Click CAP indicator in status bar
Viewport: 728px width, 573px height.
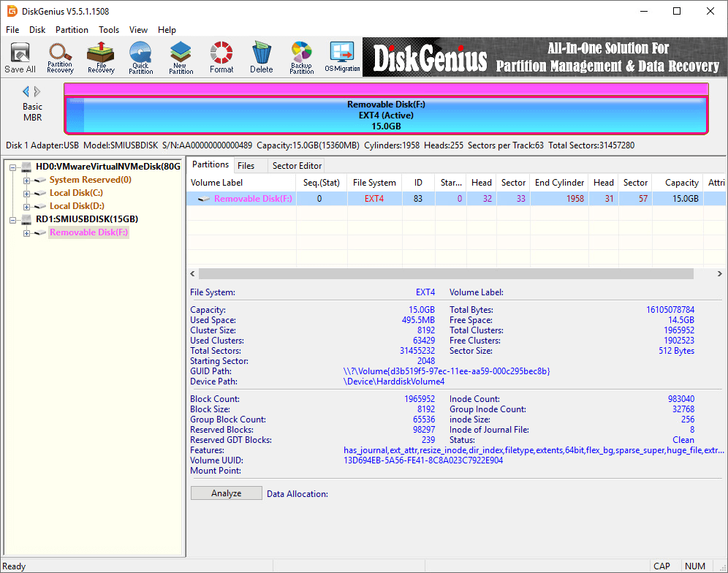(661, 566)
